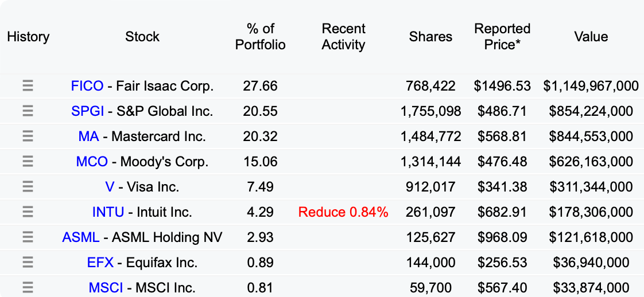Open the EFX ticker link
The height and width of the screenshot is (297, 644).
click(100, 263)
